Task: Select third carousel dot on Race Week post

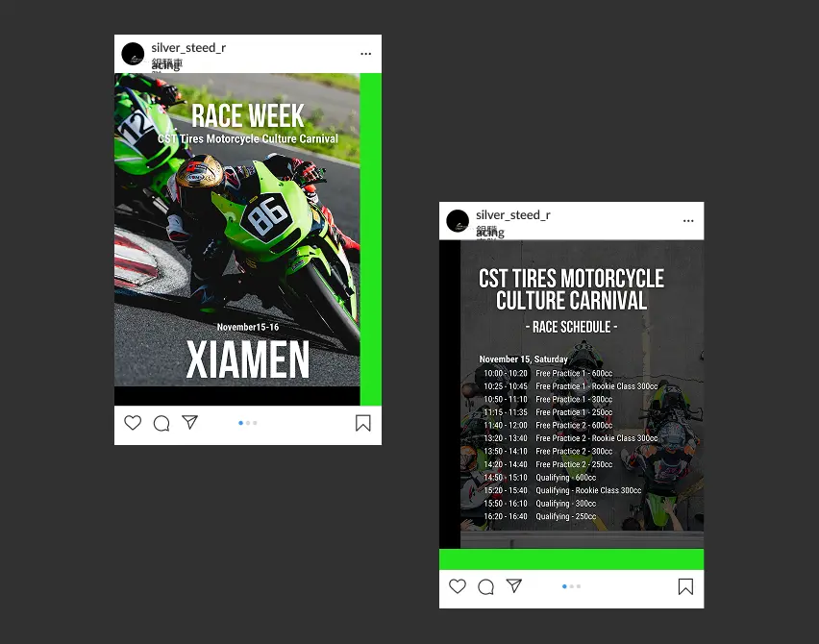Action: click(x=255, y=423)
